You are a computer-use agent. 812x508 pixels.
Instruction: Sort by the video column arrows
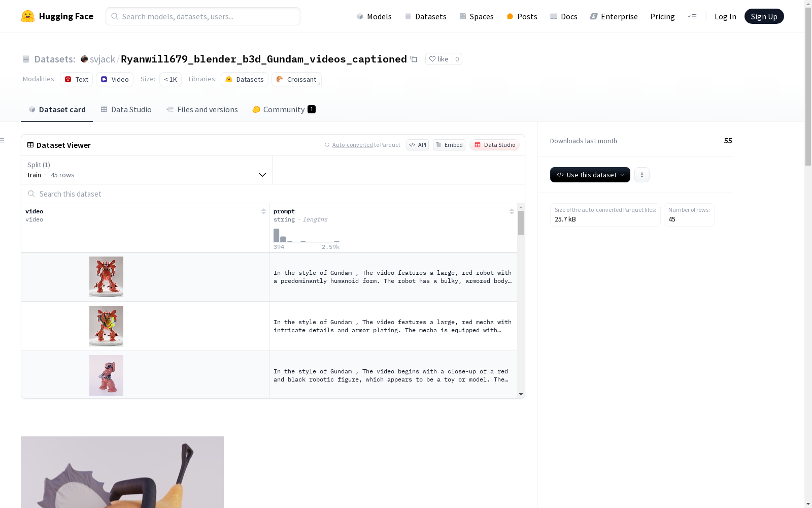click(x=263, y=211)
